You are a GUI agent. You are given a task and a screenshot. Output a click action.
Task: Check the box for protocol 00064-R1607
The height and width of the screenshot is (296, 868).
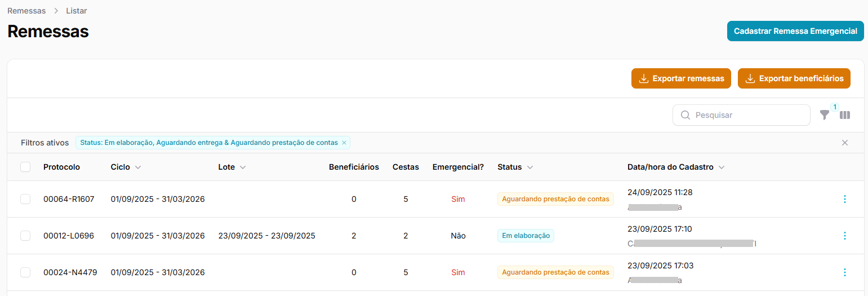25,199
